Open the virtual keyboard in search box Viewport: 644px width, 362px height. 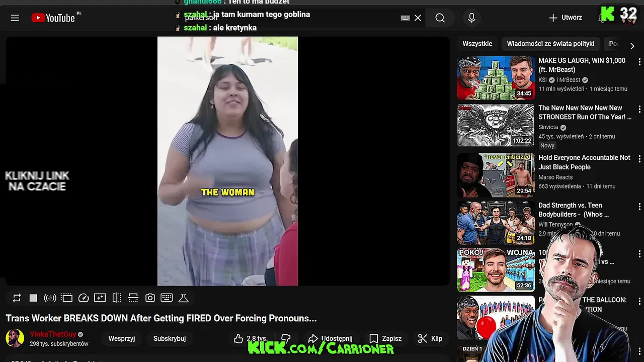click(405, 18)
